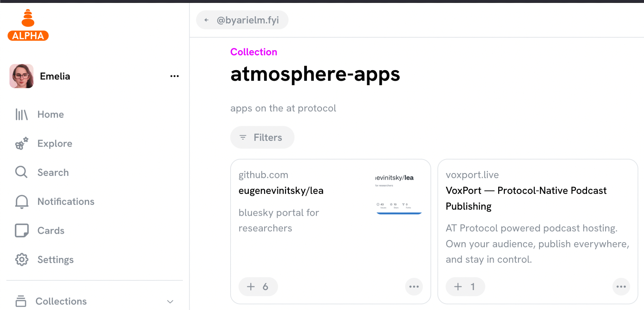The image size is (644, 310).
Task: Click the Notifications bell icon
Action: [22, 202]
